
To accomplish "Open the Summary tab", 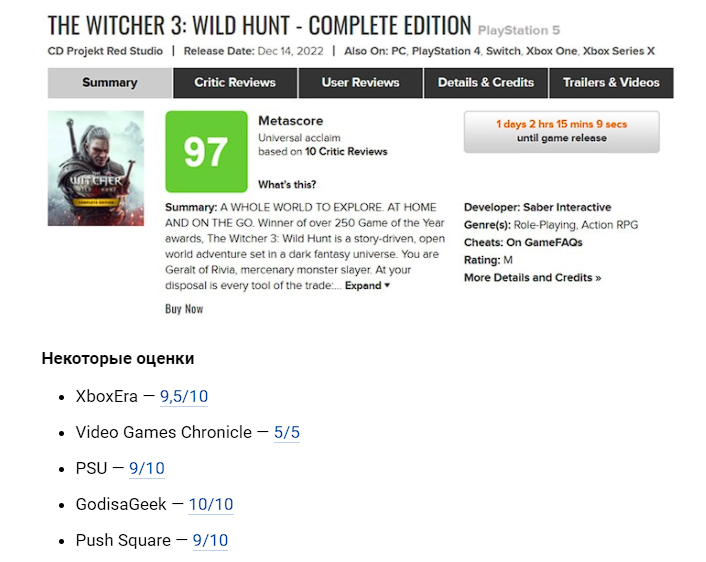I will point(110,83).
